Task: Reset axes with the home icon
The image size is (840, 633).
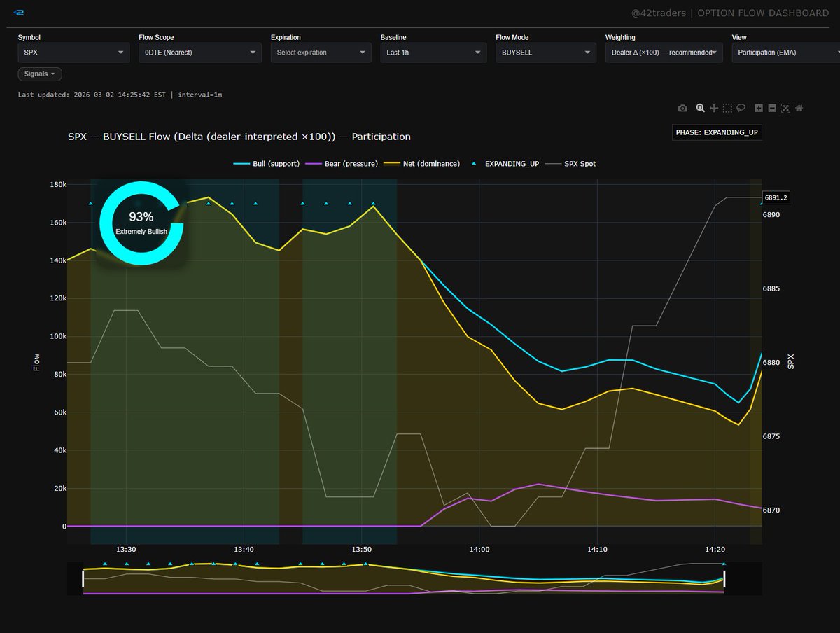Action: pos(799,108)
